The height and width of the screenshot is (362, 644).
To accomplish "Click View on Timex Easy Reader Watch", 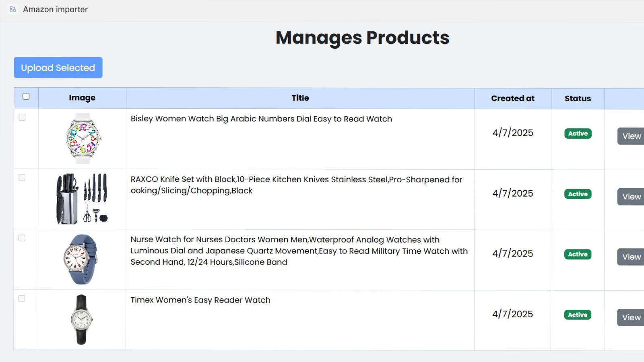I will coord(631,317).
